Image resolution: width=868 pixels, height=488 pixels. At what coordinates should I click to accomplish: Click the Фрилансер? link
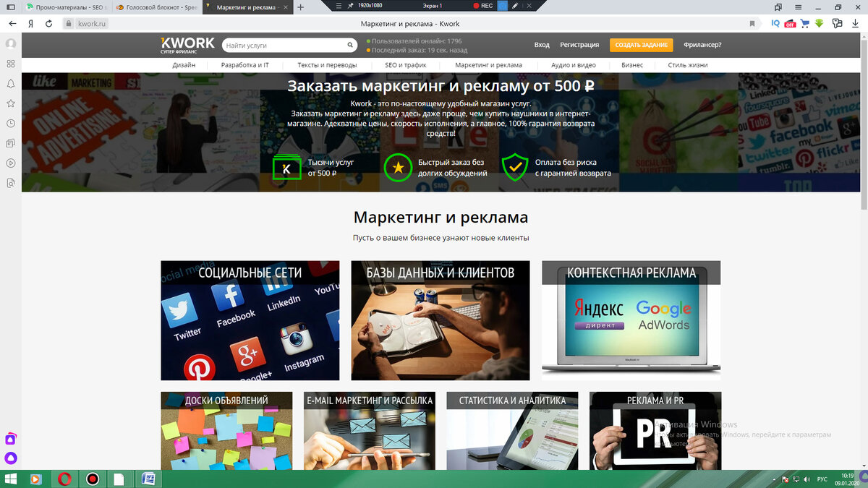(702, 45)
